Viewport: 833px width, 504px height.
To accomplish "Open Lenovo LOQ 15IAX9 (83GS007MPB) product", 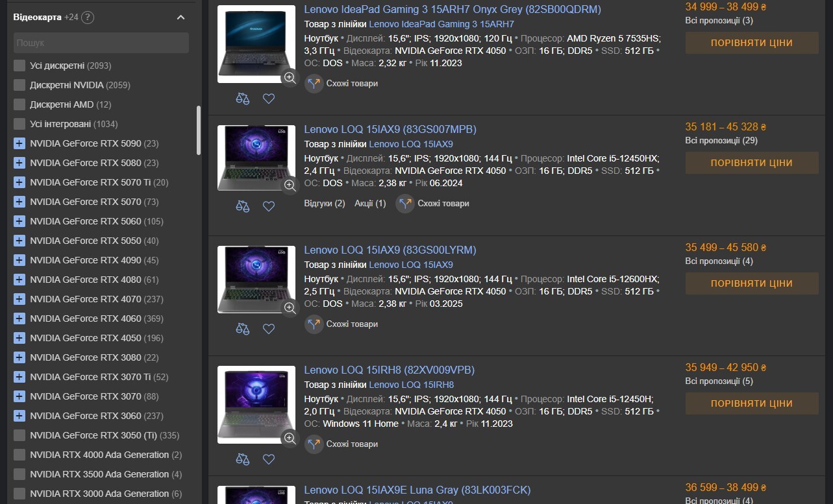I will [390, 129].
